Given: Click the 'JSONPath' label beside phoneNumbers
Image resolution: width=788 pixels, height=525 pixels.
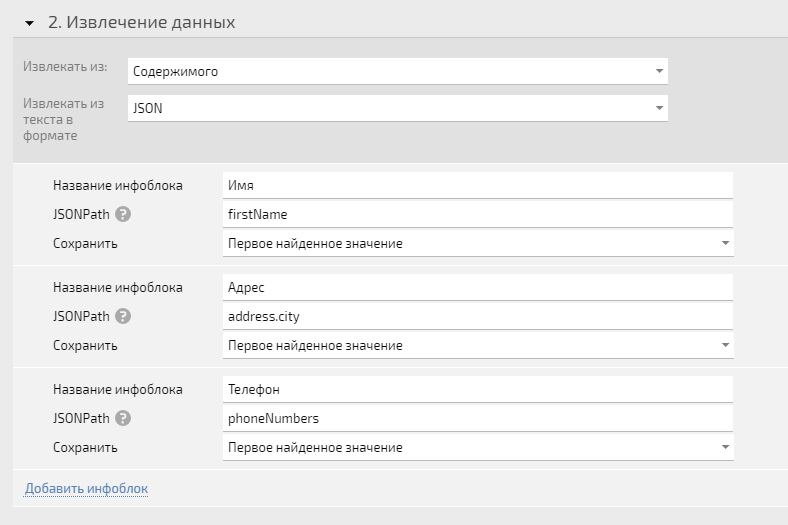Looking at the screenshot, I should point(81,418).
